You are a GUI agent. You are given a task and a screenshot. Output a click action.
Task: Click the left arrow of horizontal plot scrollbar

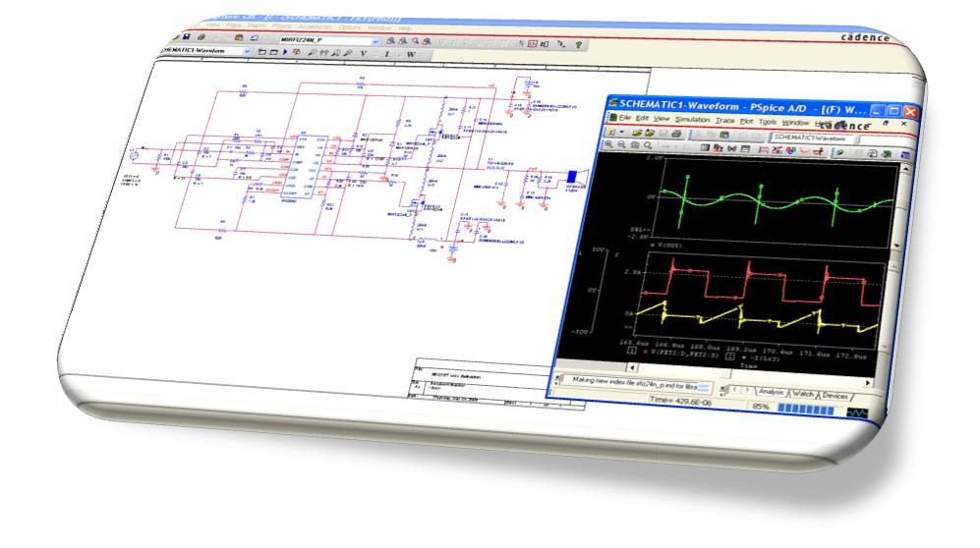pyautogui.click(x=632, y=367)
